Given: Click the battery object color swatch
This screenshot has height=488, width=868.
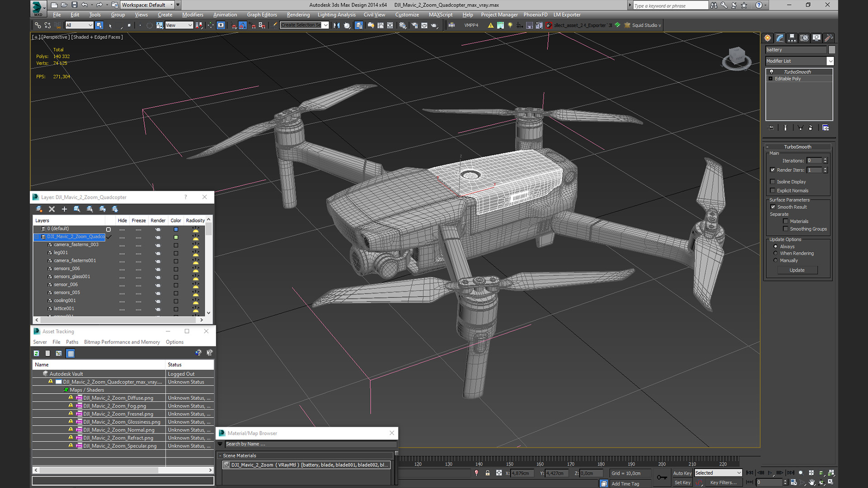Looking at the screenshot, I should 832,50.
